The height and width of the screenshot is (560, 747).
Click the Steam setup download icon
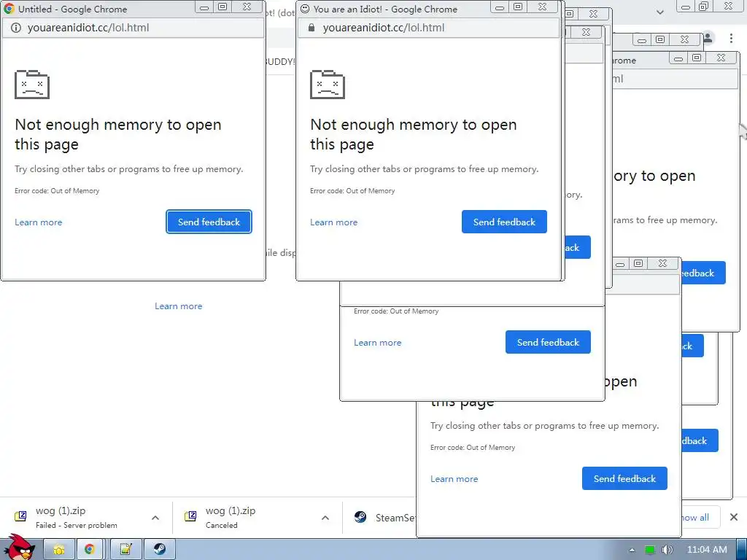point(360,517)
